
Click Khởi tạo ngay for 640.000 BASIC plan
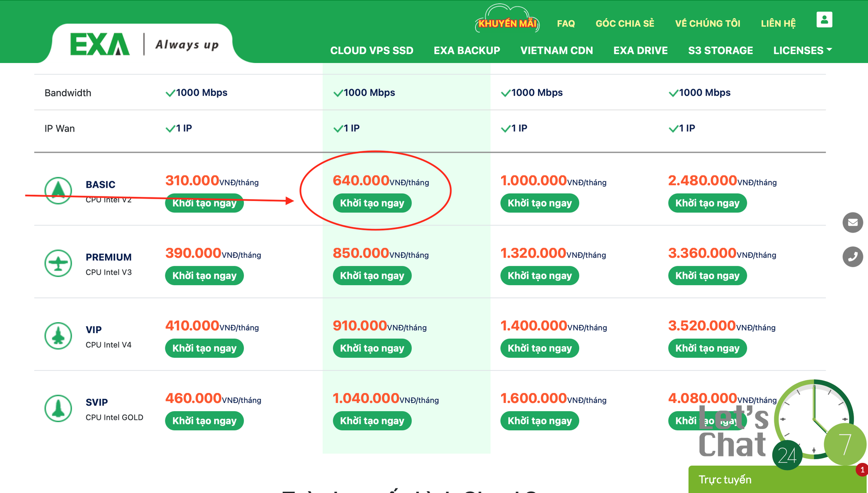coord(372,203)
